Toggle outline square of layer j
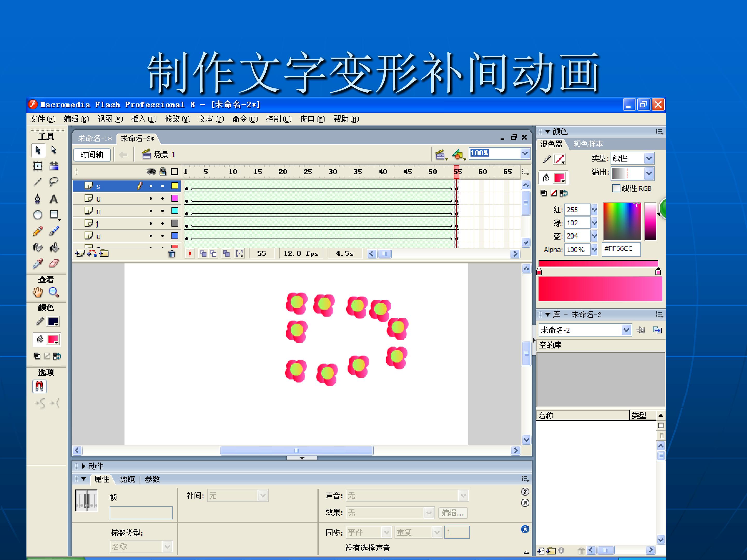Viewport: 747px width, 560px height. (x=175, y=223)
